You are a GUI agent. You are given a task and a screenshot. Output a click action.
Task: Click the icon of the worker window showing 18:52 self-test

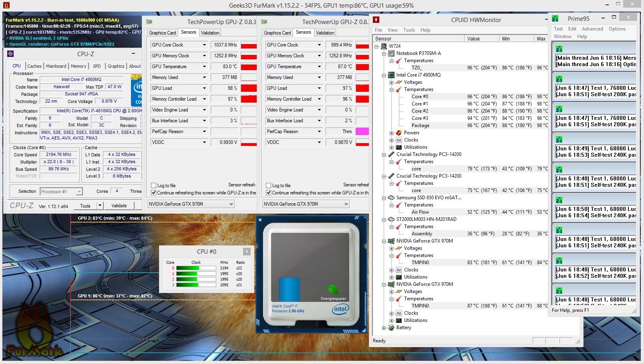tap(559, 261)
